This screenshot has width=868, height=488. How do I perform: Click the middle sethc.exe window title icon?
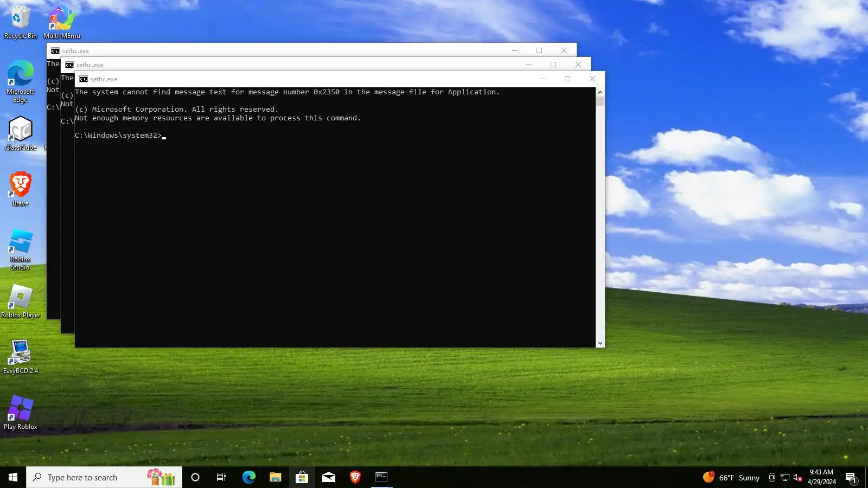(x=69, y=65)
